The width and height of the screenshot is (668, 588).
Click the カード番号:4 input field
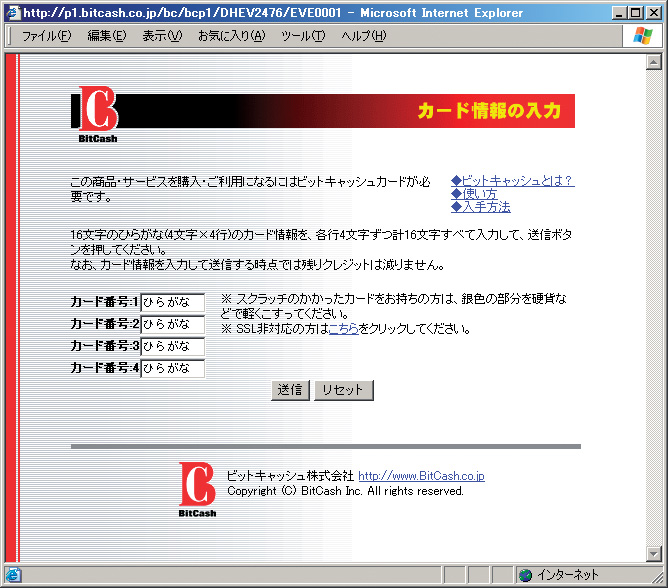click(173, 368)
